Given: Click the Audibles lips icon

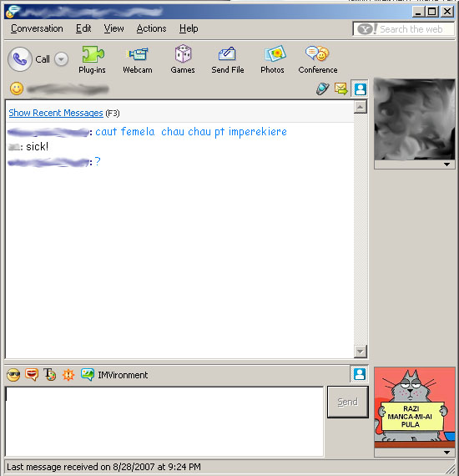Looking at the screenshot, I should point(32,375).
